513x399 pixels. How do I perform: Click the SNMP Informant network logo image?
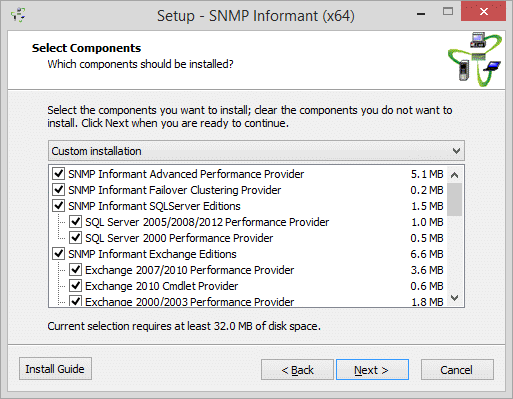tap(475, 59)
